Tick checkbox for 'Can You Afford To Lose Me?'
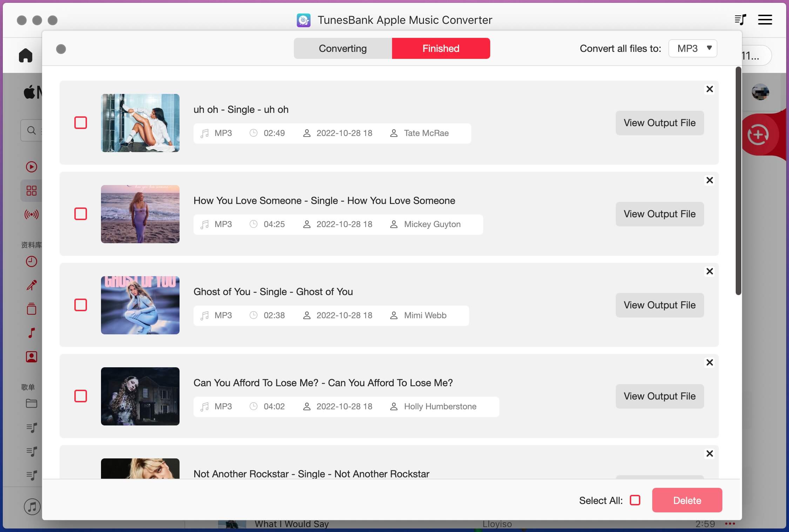789x532 pixels. pos(81,396)
